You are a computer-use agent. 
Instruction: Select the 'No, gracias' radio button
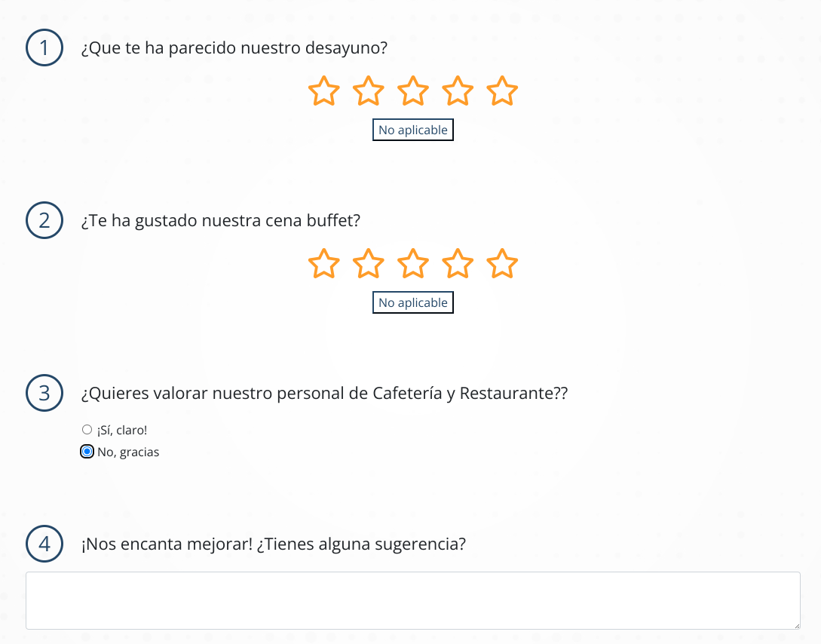pyautogui.click(x=87, y=451)
